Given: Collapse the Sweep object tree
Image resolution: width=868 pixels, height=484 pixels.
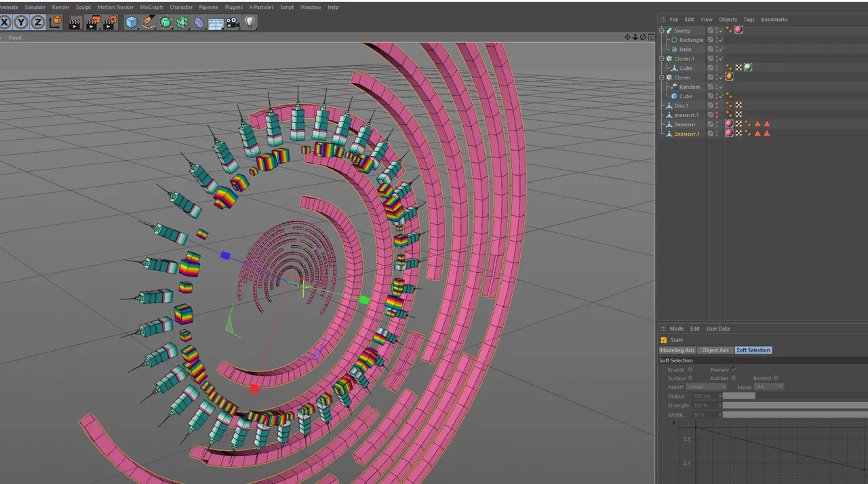Looking at the screenshot, I should point(662,31).
